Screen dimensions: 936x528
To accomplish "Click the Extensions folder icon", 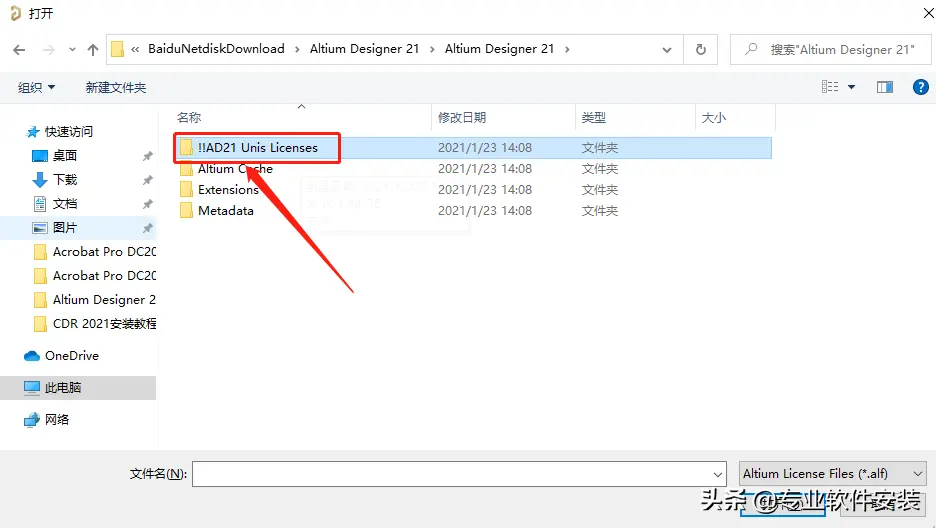I will click(186, 190).
